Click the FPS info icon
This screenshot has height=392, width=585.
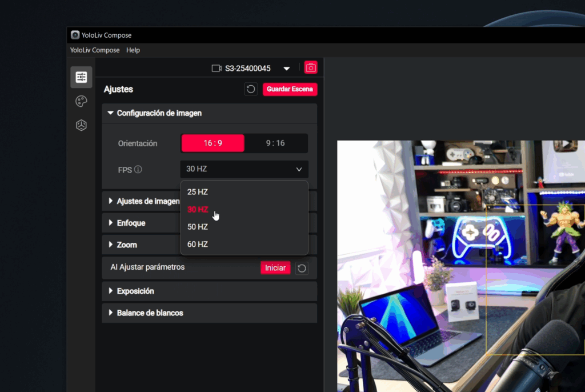pyautogui.click(x=138, y=170)
